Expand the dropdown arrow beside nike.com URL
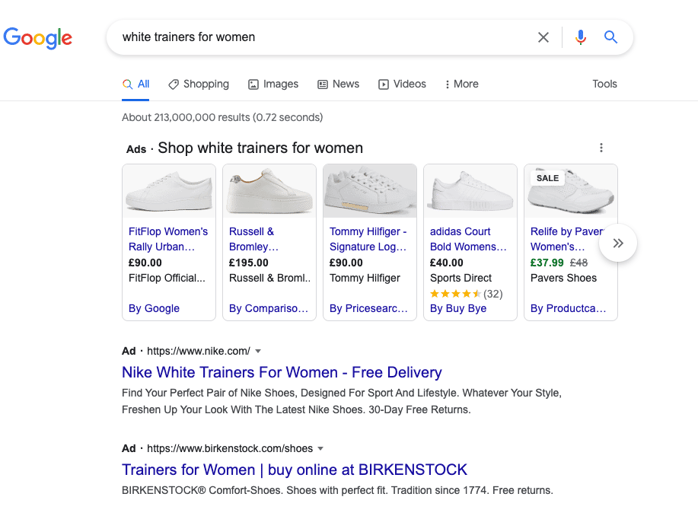 (258, 351)
